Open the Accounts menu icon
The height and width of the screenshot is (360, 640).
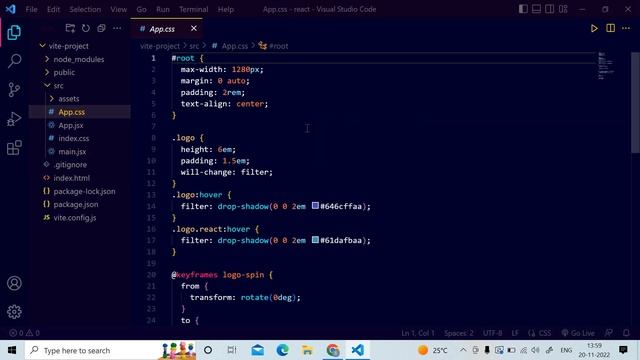click(x=14, y=283)
